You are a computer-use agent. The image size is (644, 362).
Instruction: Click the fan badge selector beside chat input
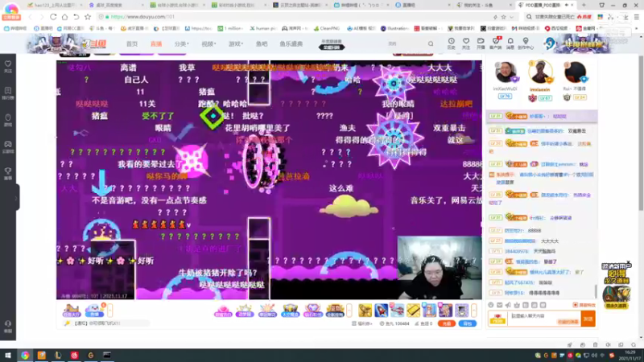click(x=497, y=319)
